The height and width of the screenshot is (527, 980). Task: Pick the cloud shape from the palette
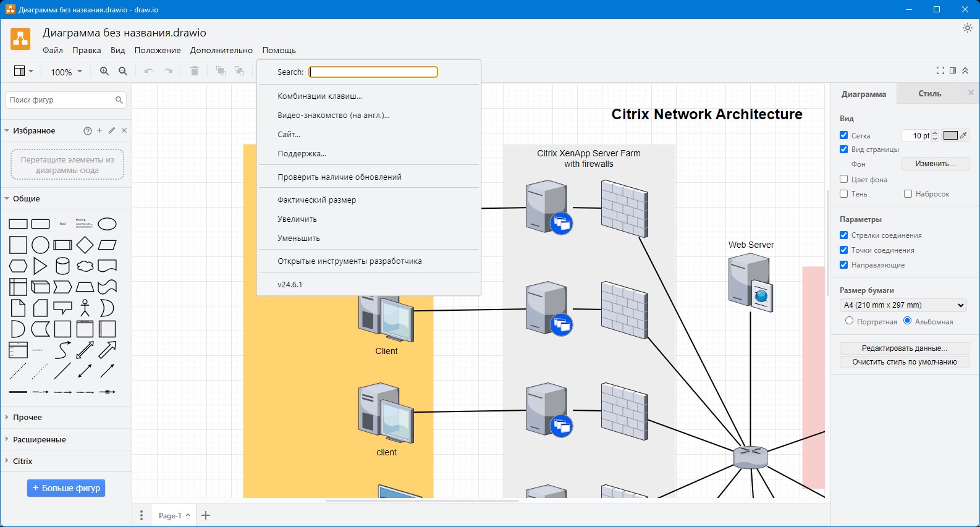(x=85, y=266)
